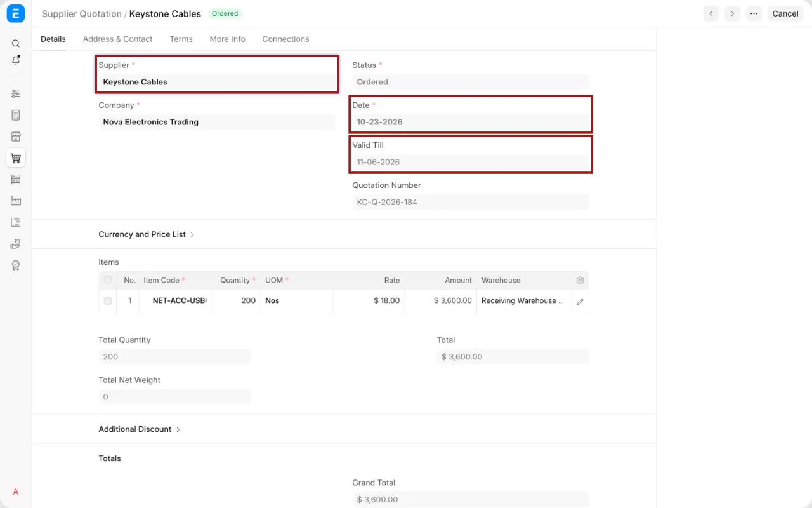The image size is (812, 508).
Task: Open the factory manufacturing icon in sidebar
Action: [x=16, y=201]
